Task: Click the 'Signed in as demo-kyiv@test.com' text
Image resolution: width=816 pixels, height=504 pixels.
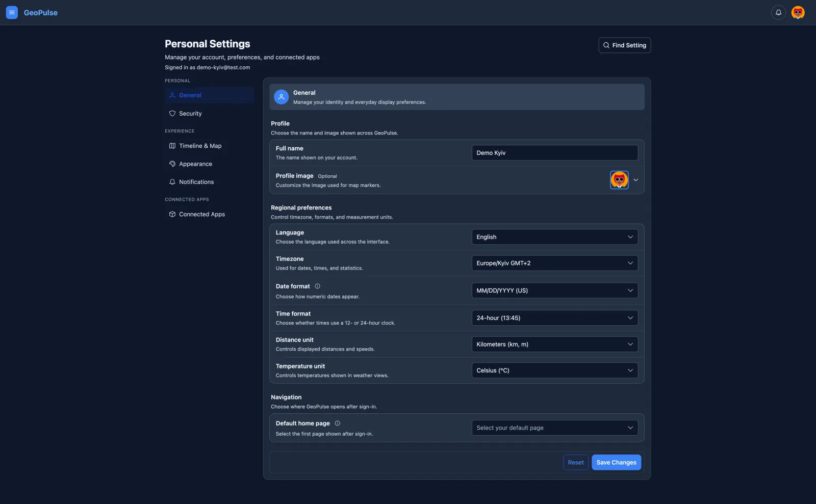Action: coord(207,67)
